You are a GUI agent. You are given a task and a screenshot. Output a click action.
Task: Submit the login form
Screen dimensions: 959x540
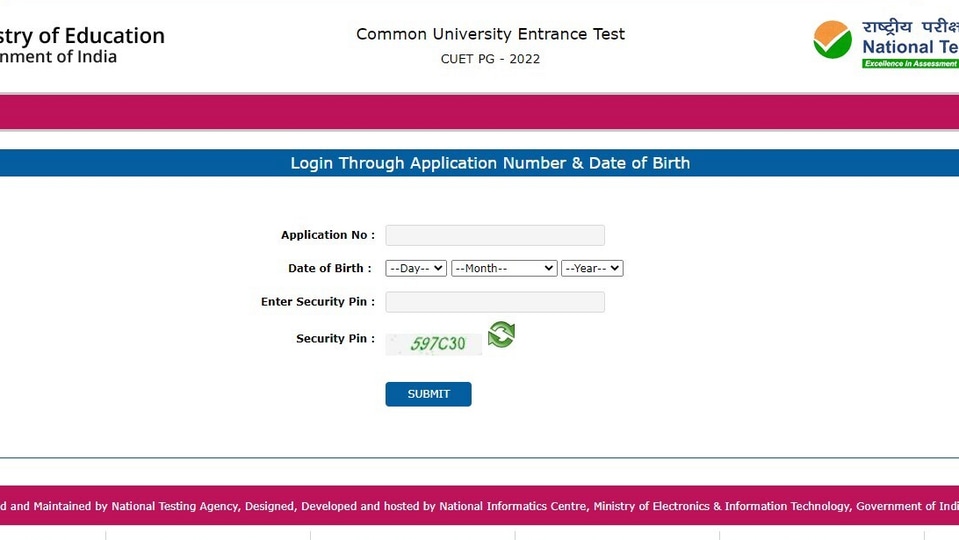(428, 394)
